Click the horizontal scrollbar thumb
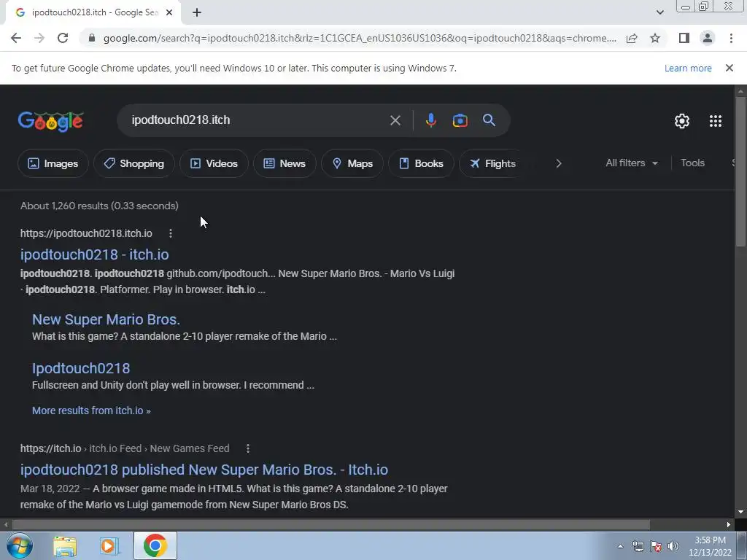The height and width of the screenshot is (560, 747). pyautogui.click(x=330, y=525)
